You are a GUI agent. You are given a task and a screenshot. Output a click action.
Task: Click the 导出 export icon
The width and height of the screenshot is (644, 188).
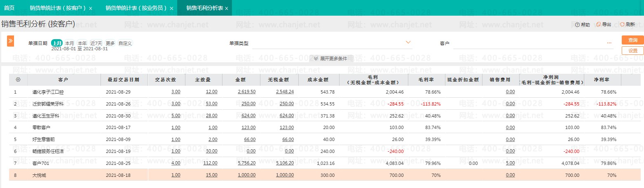click(598, 25)
